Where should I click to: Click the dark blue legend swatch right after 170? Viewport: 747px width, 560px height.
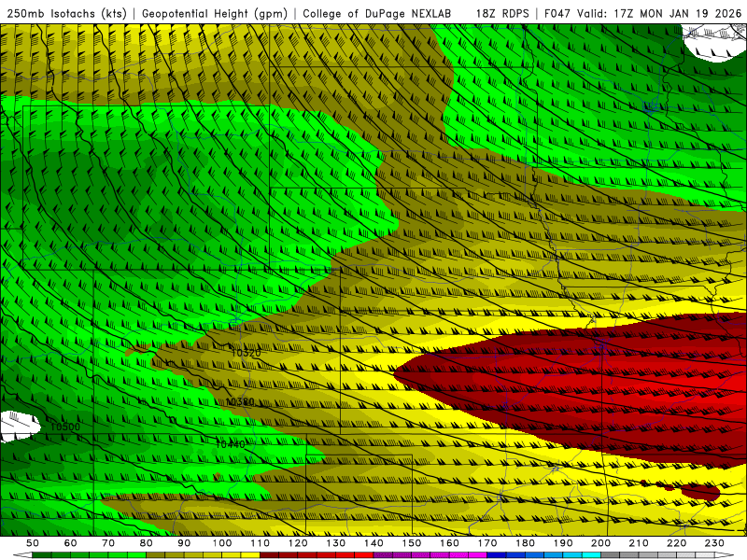497,555
